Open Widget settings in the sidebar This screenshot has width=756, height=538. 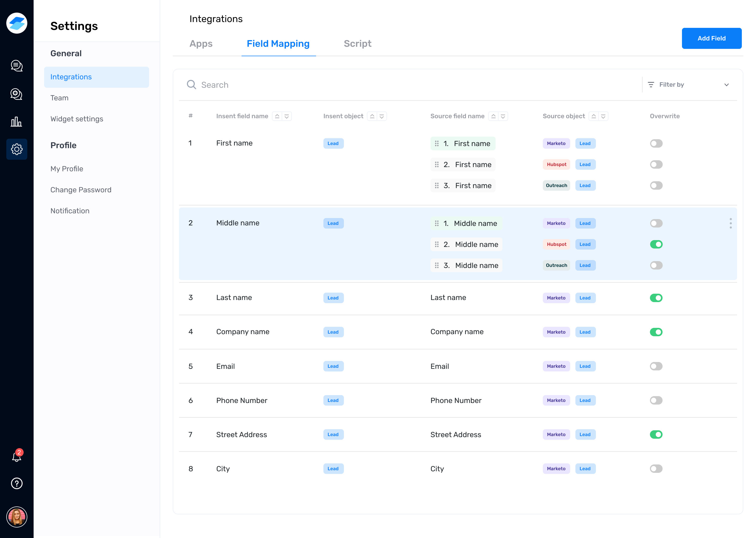pyautogui.click(x=77, y=119)
